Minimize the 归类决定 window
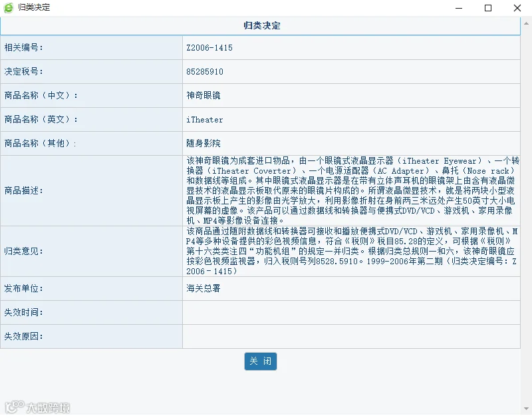This screenshot has height=418, width=532. click(459, 8)
